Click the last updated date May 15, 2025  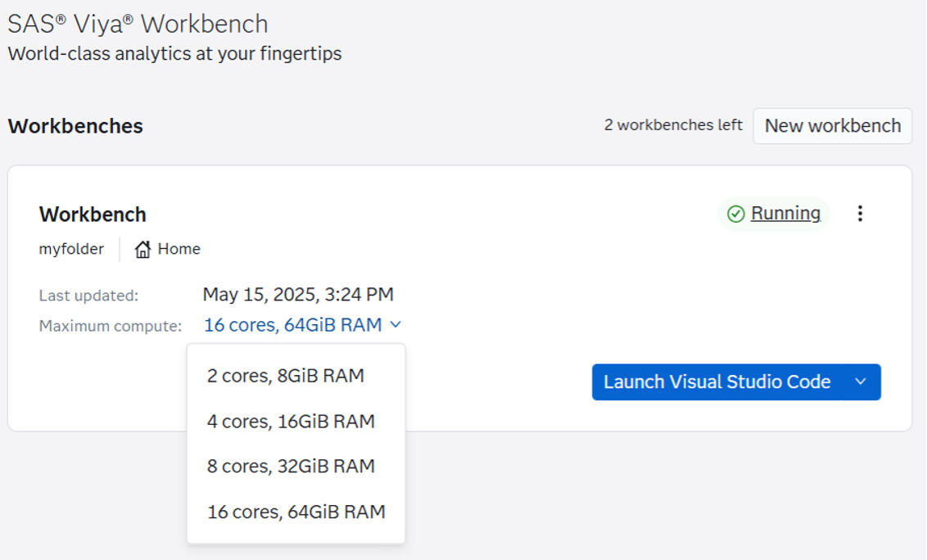[297, 294]
